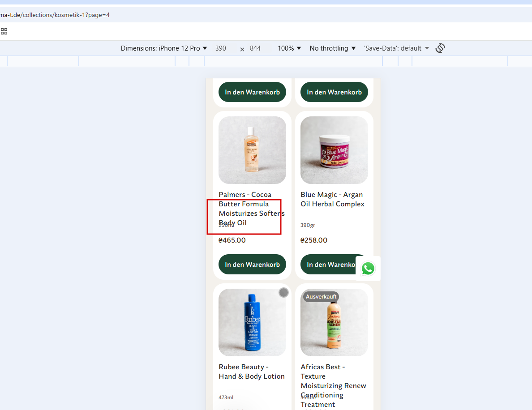532x410 pixels.
Task: Open Rubee Hand & Body Lotion image
Action: [252, 323]
